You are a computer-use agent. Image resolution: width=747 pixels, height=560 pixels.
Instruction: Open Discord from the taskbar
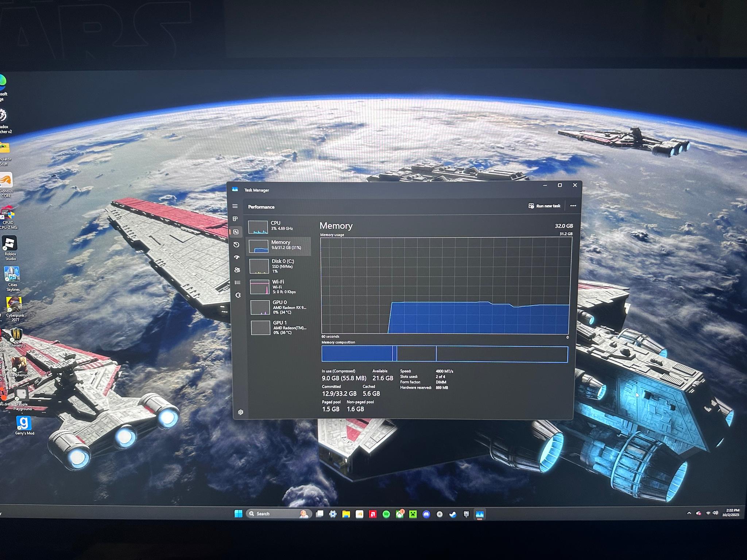tap(426, 514)
